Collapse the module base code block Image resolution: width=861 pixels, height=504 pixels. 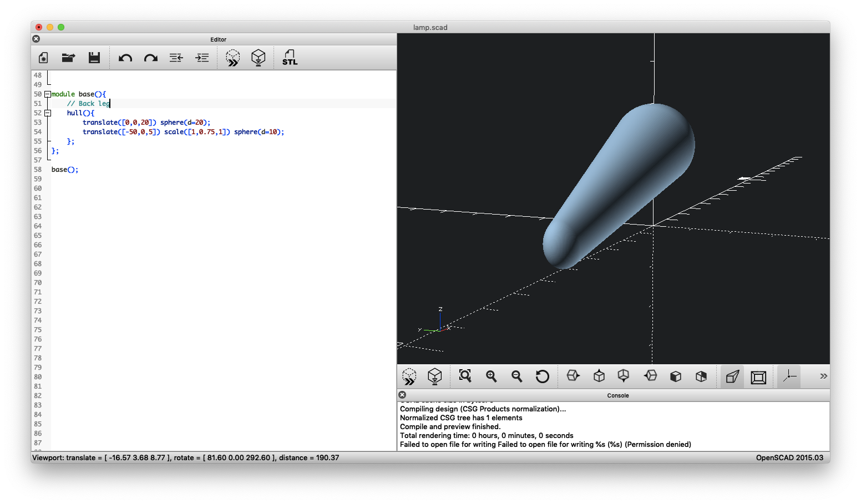[48, 94]
